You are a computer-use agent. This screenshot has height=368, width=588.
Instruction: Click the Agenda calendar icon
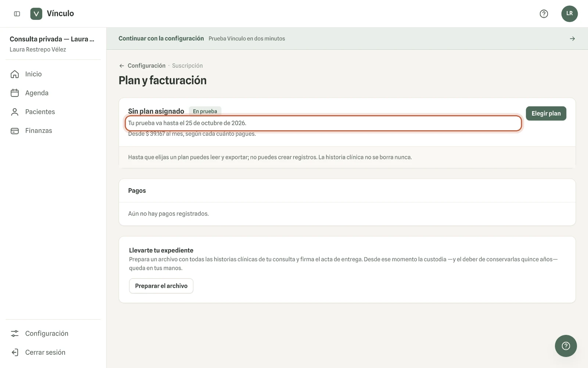coord(15,93)
